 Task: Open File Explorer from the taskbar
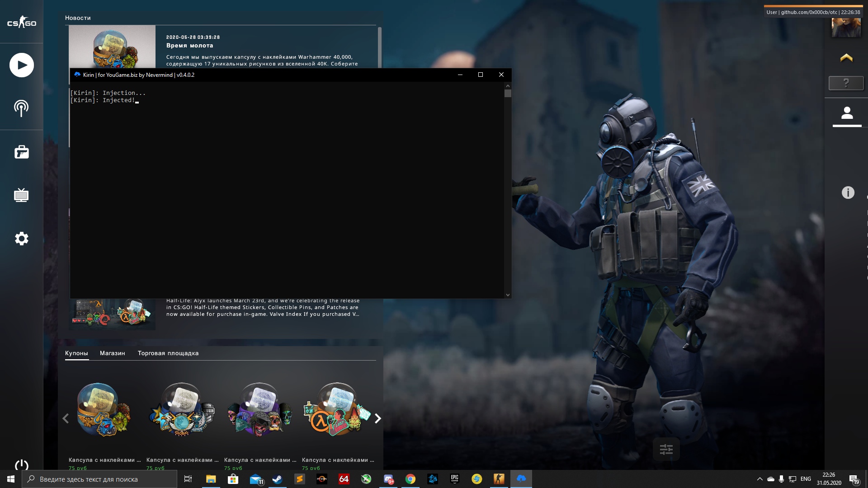[211, 479]
